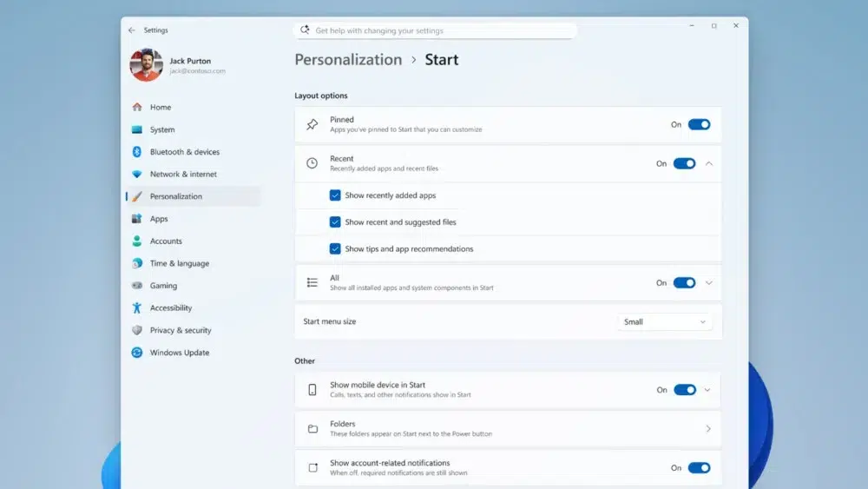Click the Gaming controller icon
868x489 pixels.
137,286
